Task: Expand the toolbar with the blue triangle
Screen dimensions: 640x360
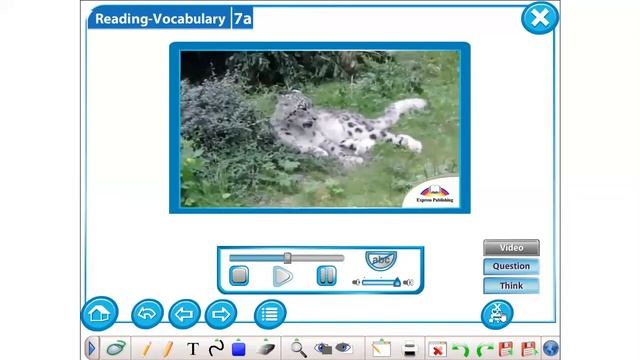Action: 92,349
